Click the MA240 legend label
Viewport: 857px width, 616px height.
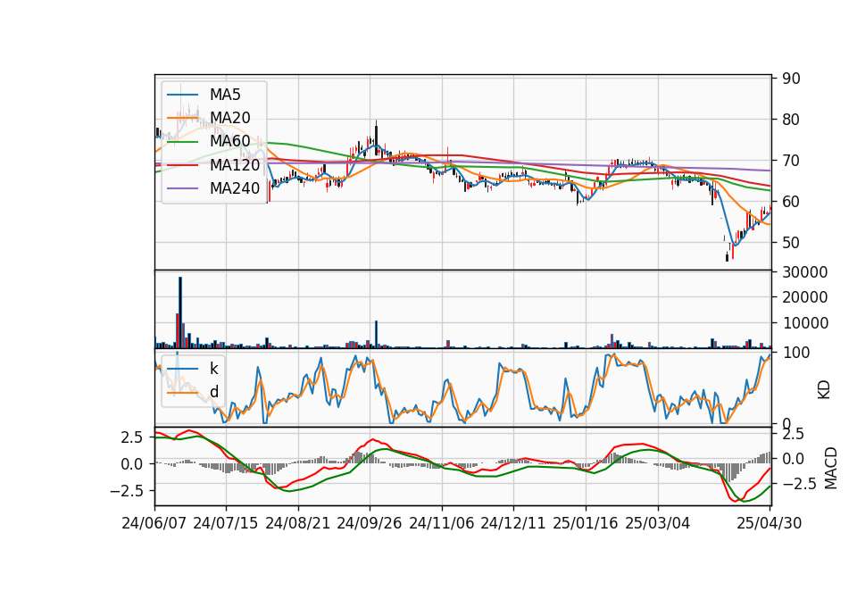(x=235, y=188)
